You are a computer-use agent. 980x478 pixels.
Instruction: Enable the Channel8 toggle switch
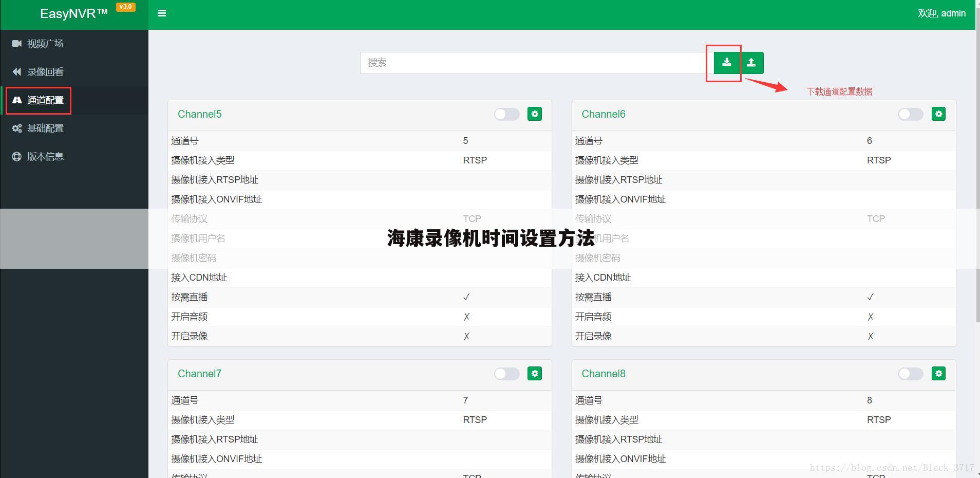pos(911,374)
